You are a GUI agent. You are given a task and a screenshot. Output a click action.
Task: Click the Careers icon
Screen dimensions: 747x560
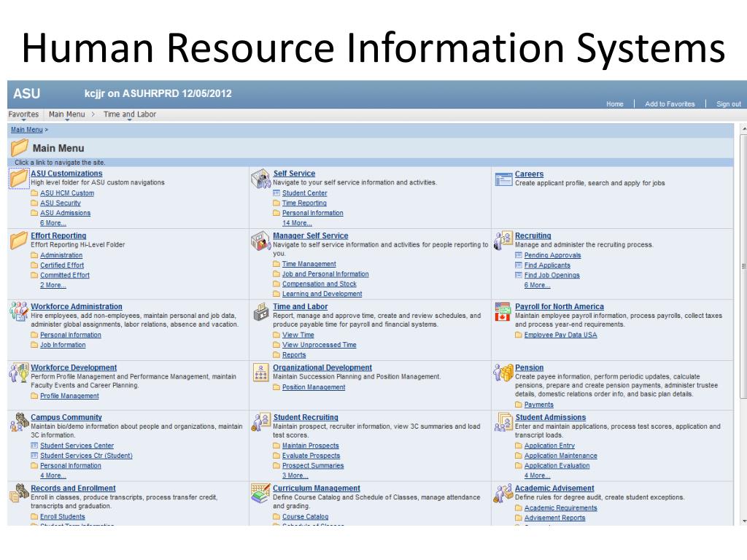pos(503,179)
